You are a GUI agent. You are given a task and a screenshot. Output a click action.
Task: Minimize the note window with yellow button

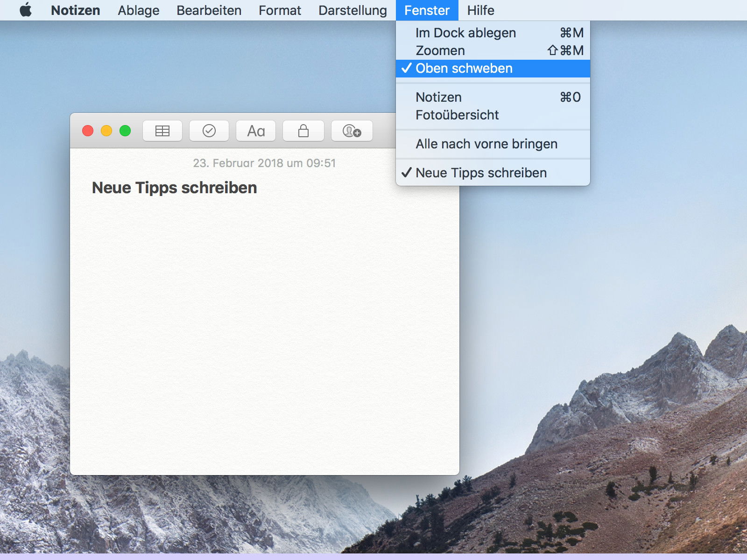pyautogui.click(x=106, y=131)
